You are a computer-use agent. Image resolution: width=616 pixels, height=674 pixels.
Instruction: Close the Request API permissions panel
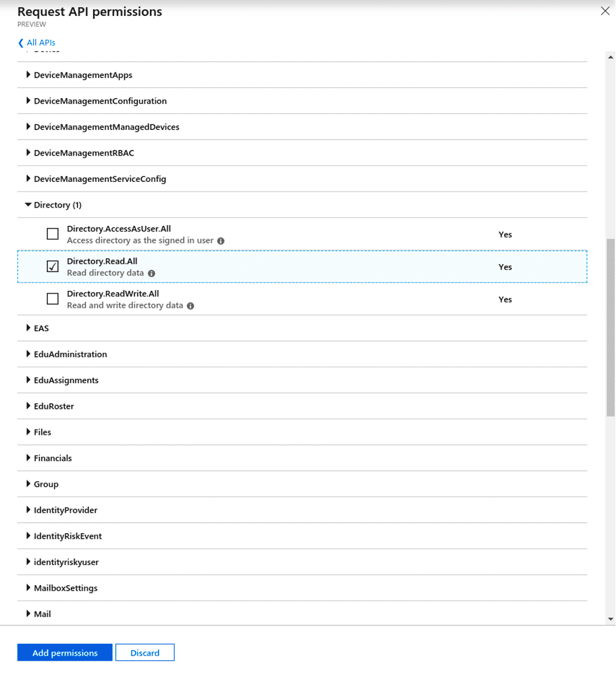pos(605,11)
